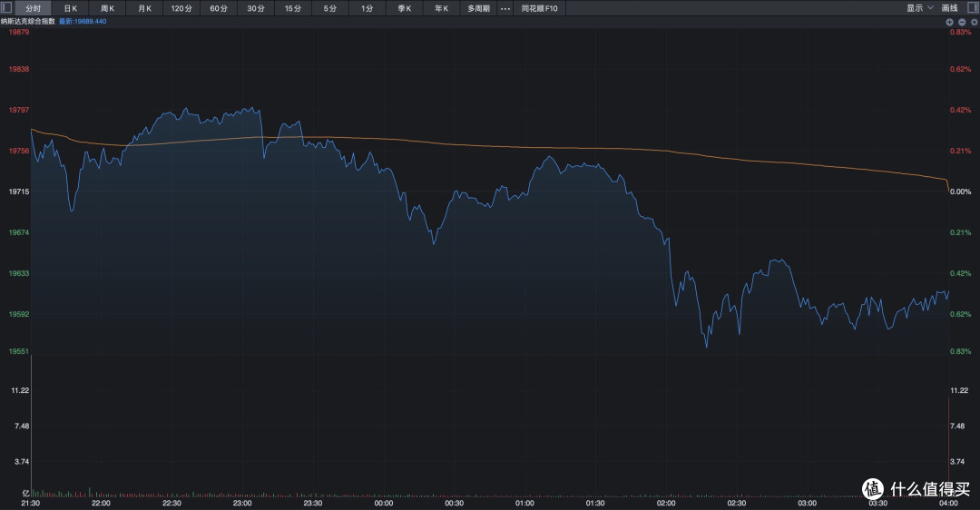Switch to 日K chart tab
The height and width of the screenshot is (510, 980).
(x=71, y=8)
